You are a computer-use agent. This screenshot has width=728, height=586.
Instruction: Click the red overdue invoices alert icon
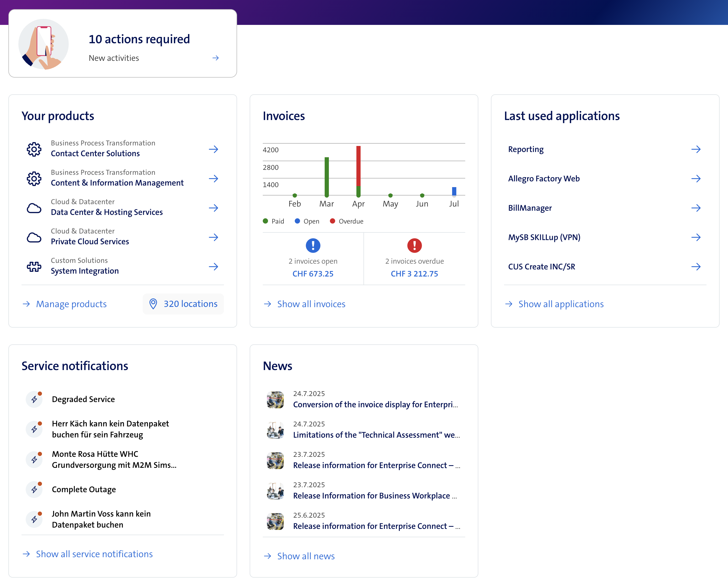(414, 245)
